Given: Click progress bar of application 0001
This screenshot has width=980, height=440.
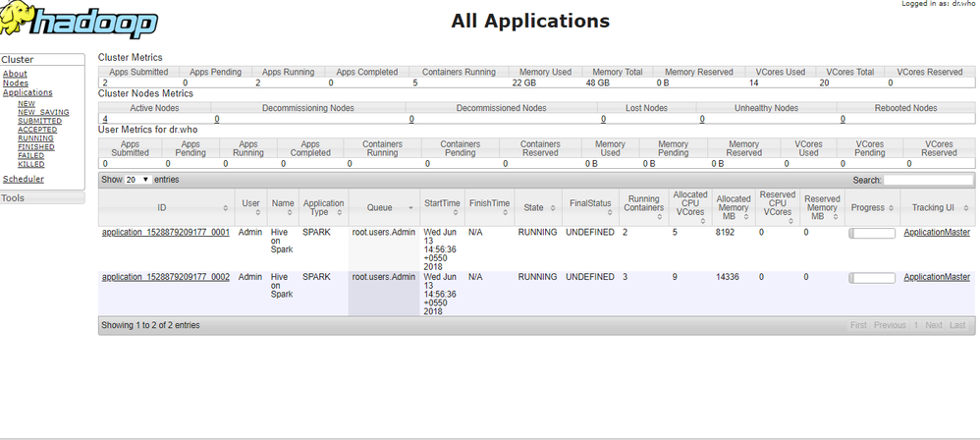Looking at the screenshot, I should (872, 233).
